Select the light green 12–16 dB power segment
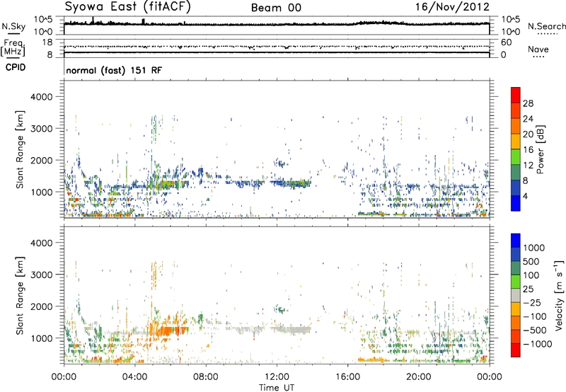566x392 pixels. click(516, 156)
